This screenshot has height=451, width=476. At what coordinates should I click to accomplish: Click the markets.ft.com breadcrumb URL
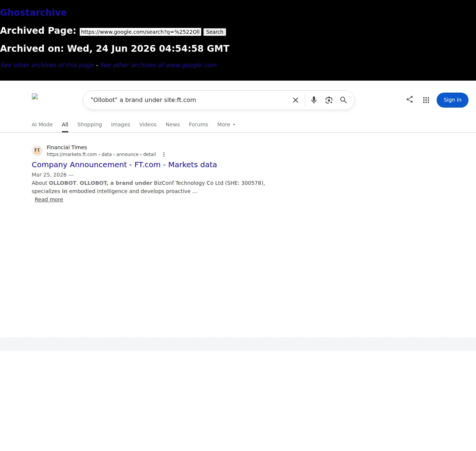coord(101,154)
